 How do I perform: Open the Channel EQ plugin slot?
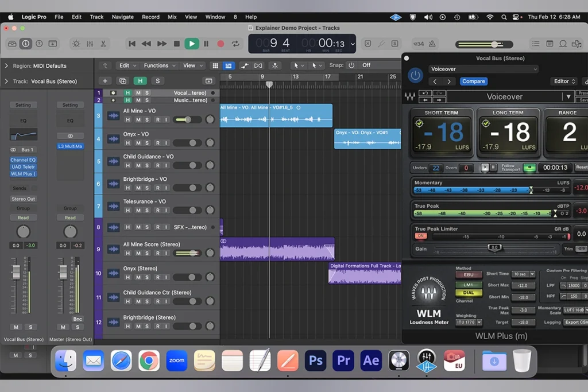tap(23, 160)
